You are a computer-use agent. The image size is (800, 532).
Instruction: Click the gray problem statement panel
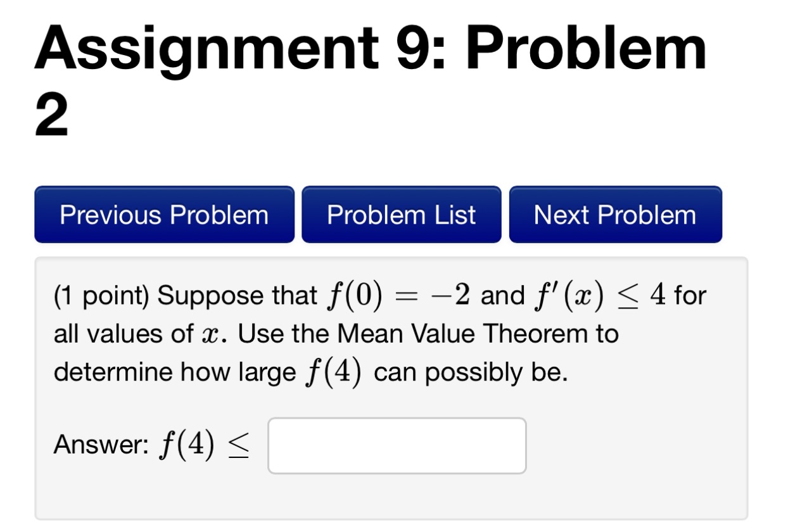(x=391, y=389)
